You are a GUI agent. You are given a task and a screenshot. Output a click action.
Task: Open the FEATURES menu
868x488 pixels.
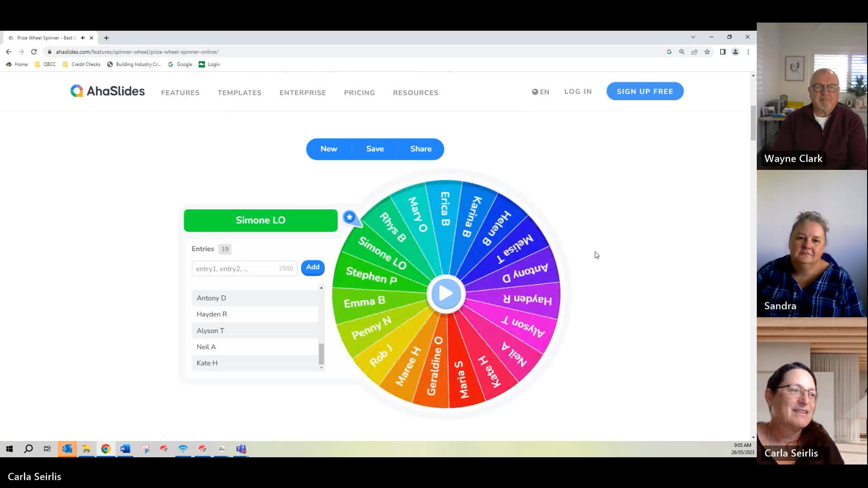[180, 93]
